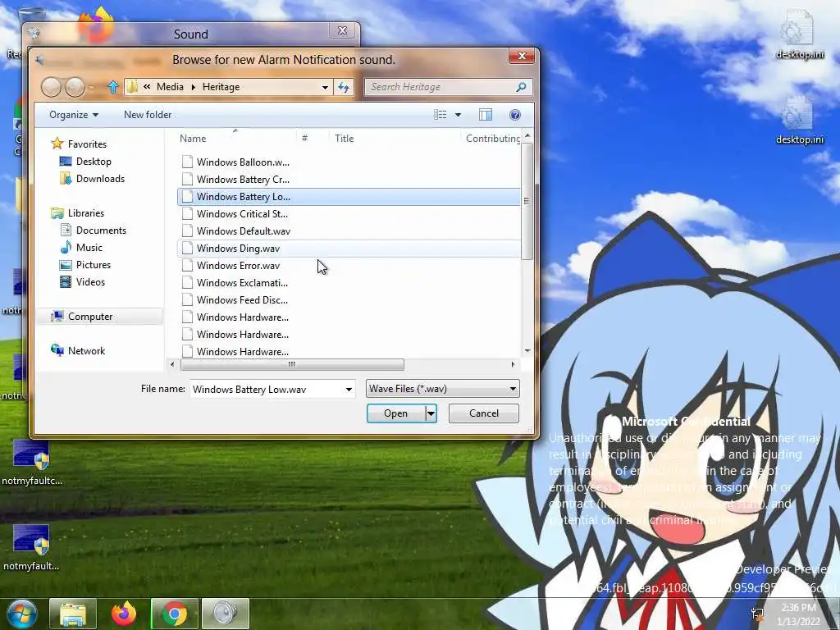Click Heritage in the address breadcrumb
The width and height of the screenshot is (840, 630).
tap(221, 87)
